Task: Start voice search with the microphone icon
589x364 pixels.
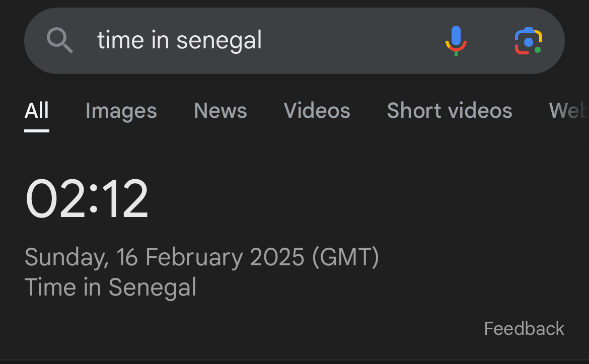Action: pos(456,40)
